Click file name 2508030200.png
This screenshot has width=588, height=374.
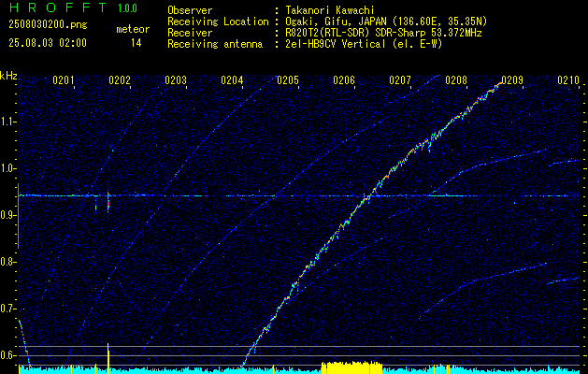coord(48,24)
